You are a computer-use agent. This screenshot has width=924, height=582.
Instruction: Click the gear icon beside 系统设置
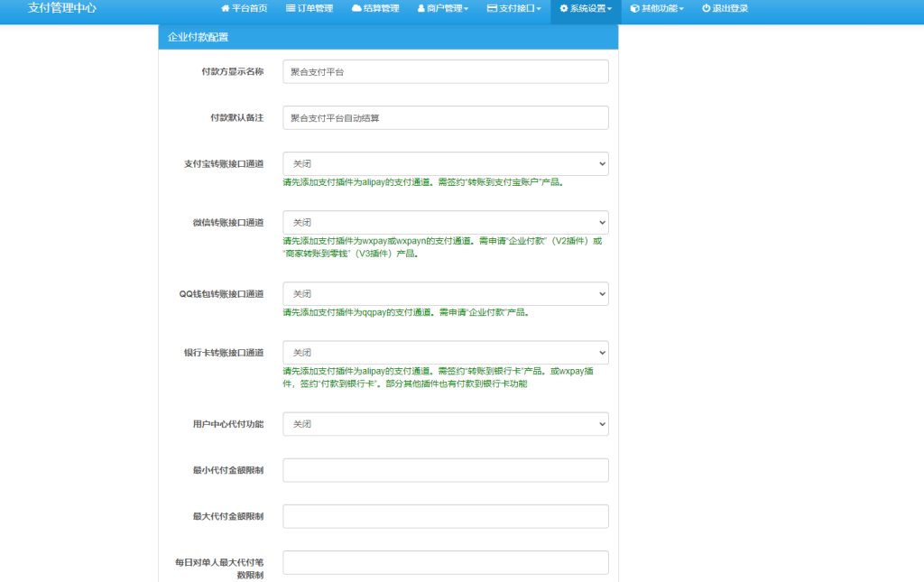click(x=564, y=8)
